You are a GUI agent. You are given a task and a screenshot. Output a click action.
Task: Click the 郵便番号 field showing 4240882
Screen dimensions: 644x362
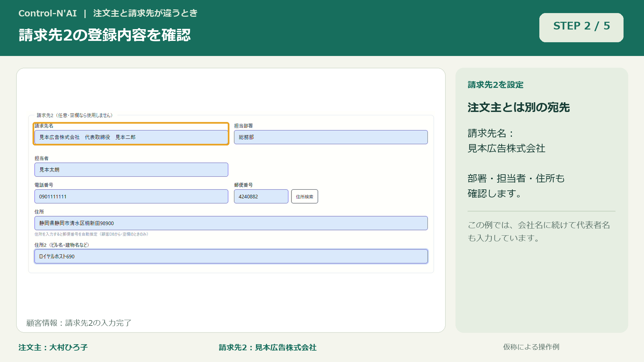[x=261, y=196]
